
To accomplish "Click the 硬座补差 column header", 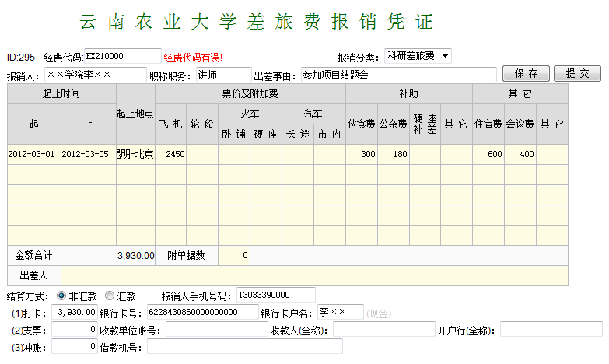I will click(x=425, y=124).
